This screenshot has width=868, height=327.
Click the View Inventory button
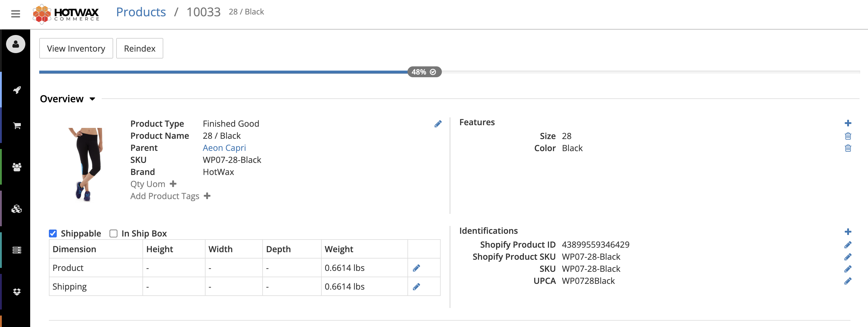[76, 49]
